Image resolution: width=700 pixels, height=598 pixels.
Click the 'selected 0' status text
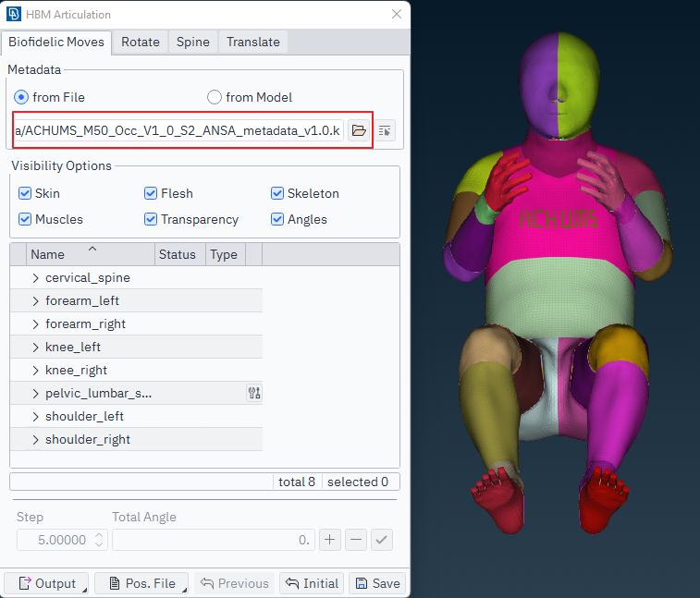point(358,482)
